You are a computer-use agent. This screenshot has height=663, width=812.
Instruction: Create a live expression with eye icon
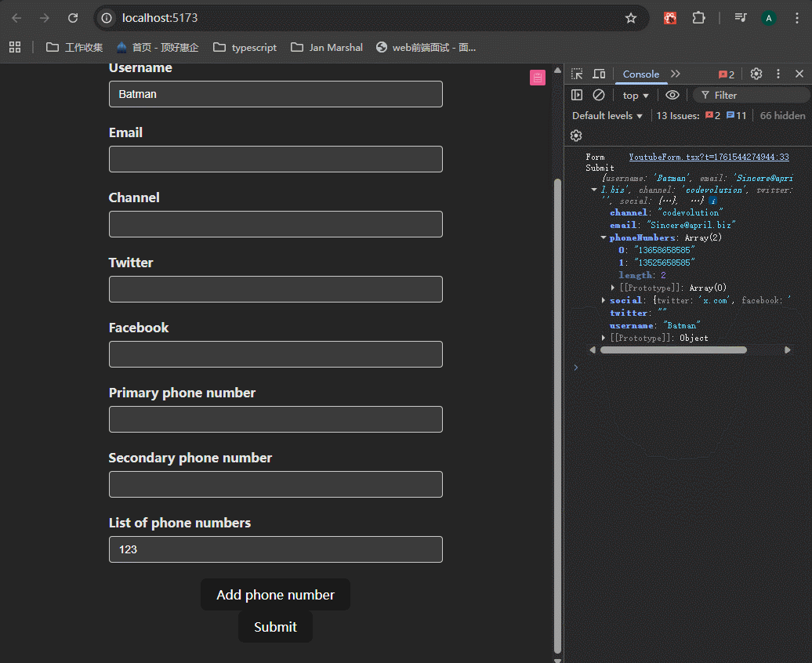pos(672,95)
